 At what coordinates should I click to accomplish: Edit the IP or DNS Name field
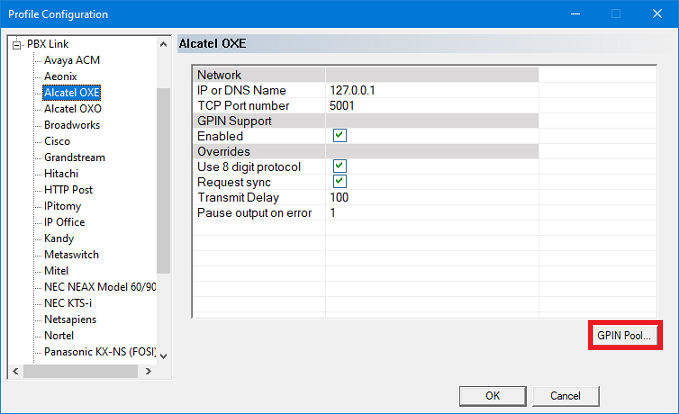(x=432, y=91)
